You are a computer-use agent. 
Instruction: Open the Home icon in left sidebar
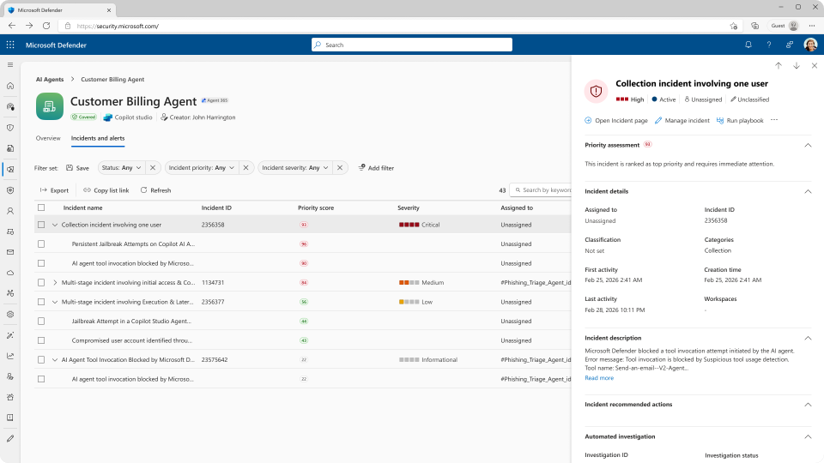[10, 86]
